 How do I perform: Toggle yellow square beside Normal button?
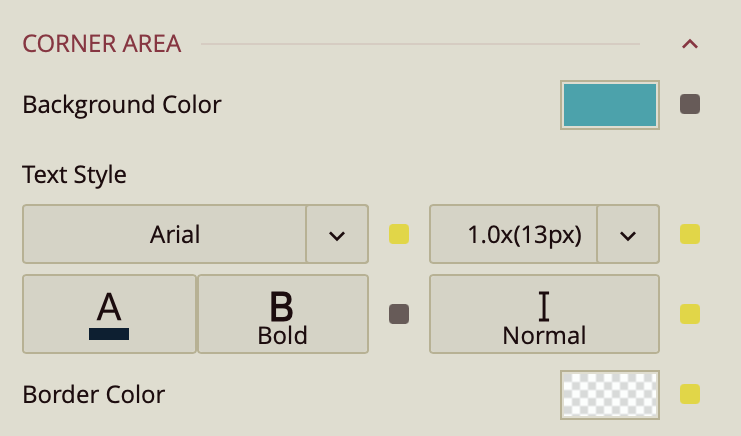click(x=690, y=314)
